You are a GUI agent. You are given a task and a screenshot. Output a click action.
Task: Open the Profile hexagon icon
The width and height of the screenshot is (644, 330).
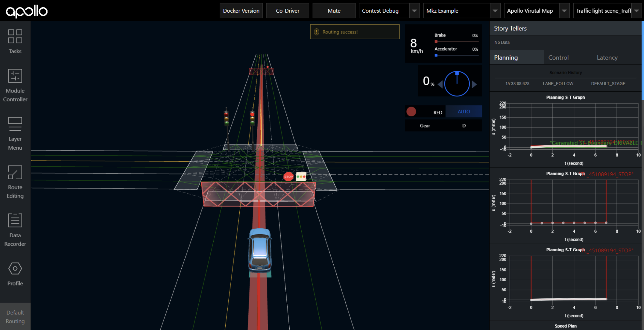click(x=15, y=269)
